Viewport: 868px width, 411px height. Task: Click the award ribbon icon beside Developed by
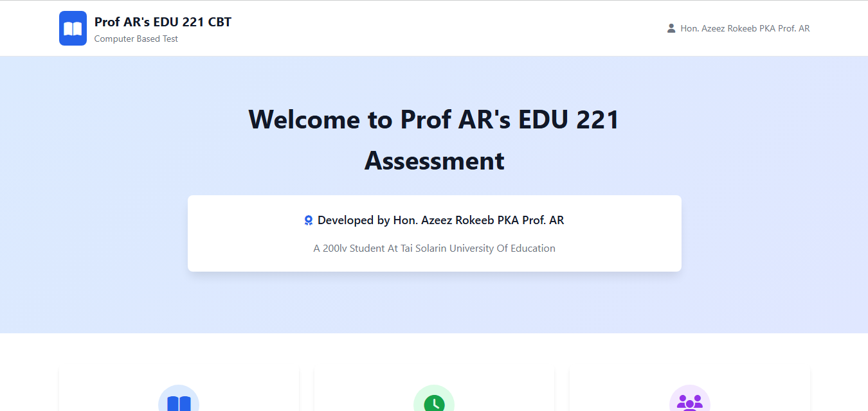tap(309, 221)
